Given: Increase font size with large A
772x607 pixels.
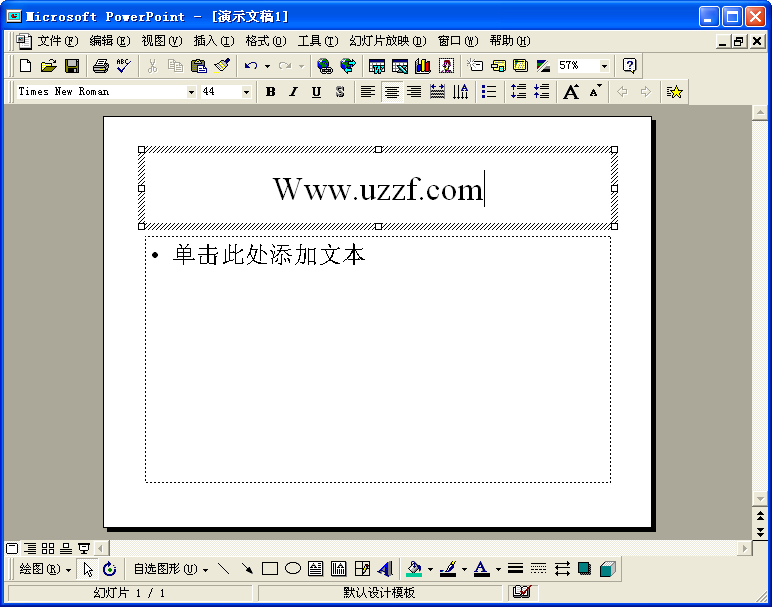Looking at the screenshot, I should pos(571,92).
